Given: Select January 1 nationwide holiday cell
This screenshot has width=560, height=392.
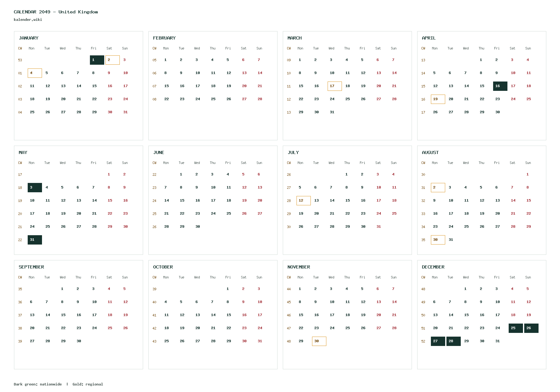Looking at the screenshot, I should [97, 60].
